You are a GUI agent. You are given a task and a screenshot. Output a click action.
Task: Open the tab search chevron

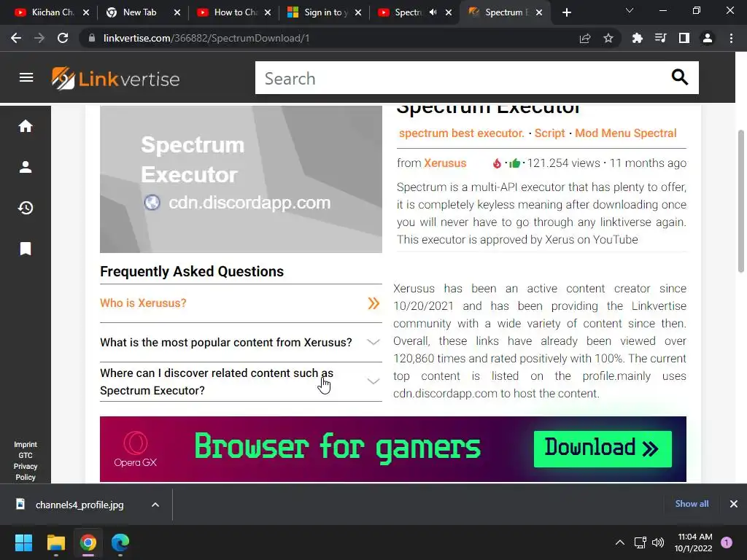click(x=630, y=10)
